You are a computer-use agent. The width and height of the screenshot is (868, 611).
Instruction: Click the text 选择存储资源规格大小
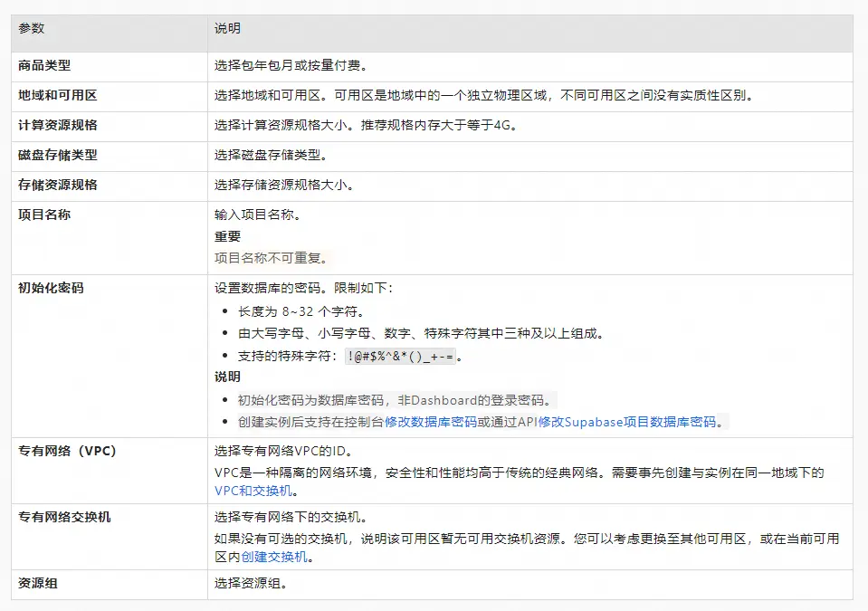point(284,186)
